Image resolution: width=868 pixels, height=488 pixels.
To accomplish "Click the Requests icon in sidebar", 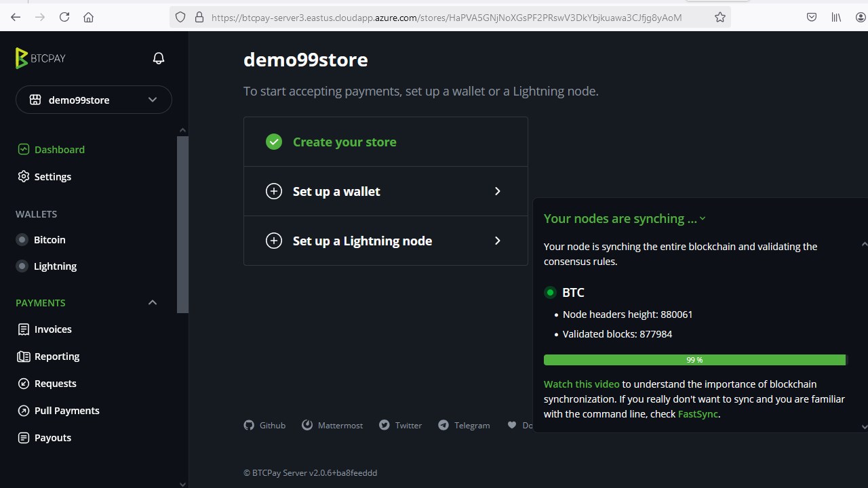I will point(24,384).
